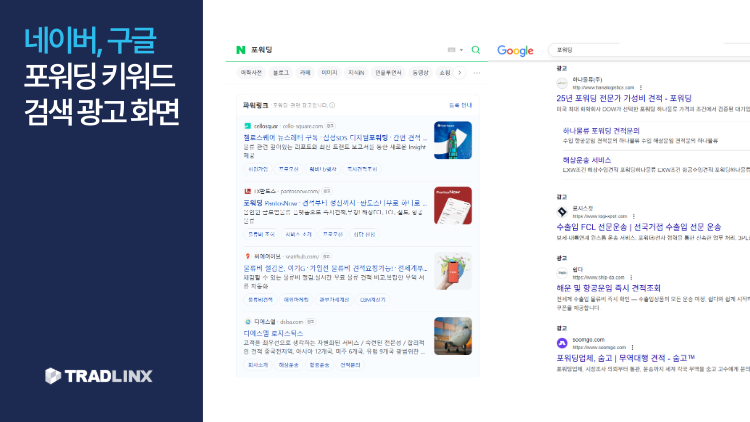Open the cellosquare ship thumbnail image
The height and width of the screenshot is (422, 750).
[453, 140]
